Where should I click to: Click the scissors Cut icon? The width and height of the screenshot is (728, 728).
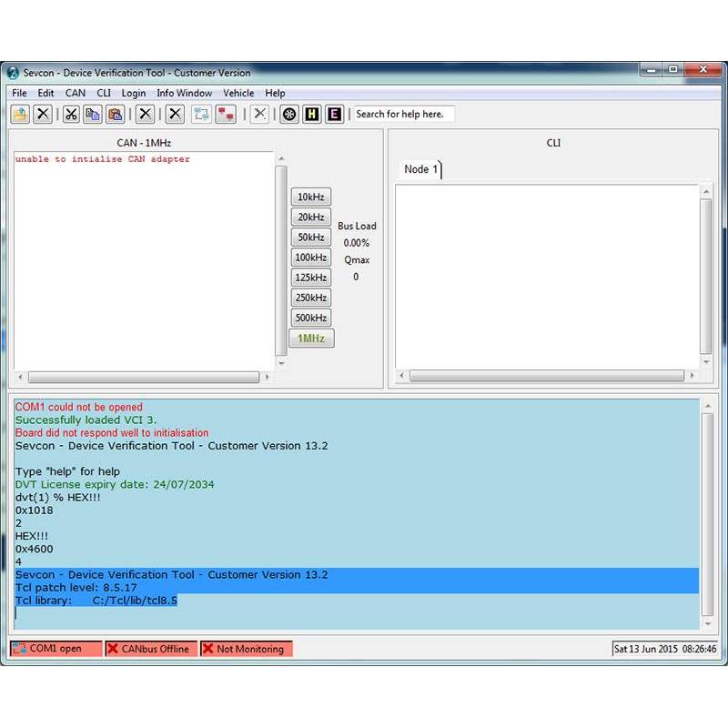[x=71, y=114]
